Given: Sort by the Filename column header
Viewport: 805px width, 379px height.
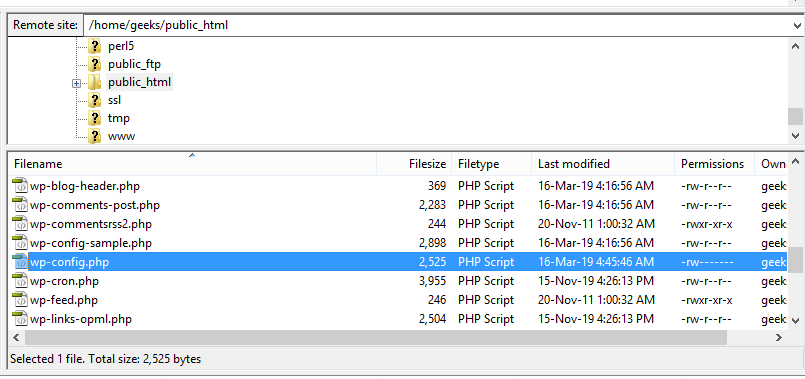Looking at the screenshot, I should (x=193, y=164).
